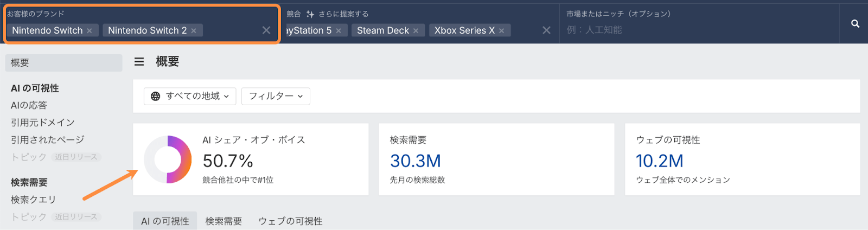Switch to the 検索需要 tab
The width and height of the screenshot is (868, 230).
(224, 221)
